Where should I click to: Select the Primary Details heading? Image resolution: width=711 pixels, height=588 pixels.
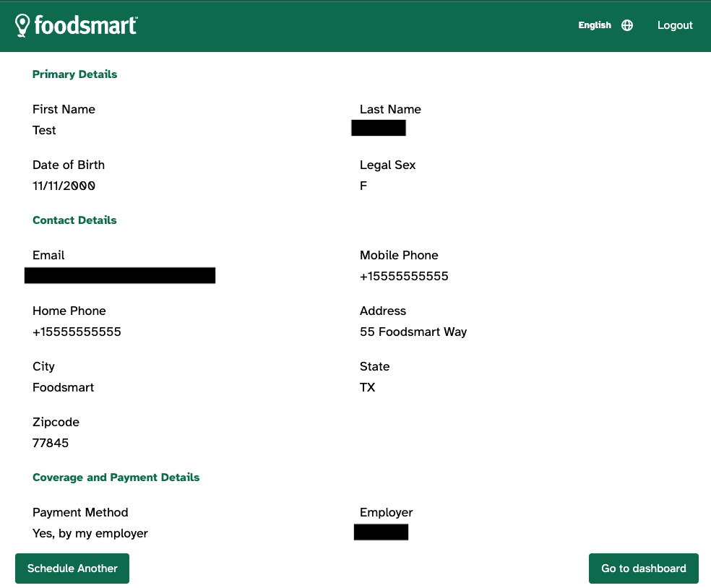75,74
